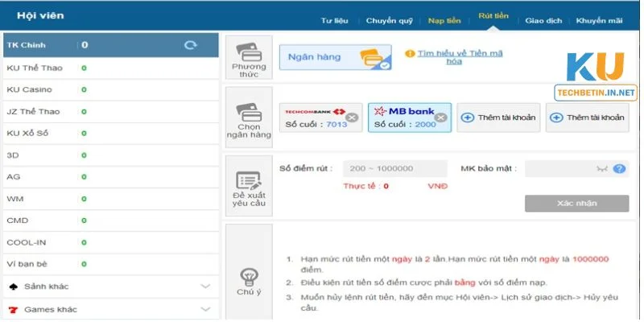
Task: Expand the Sảnh khác section
Action: tap(205, 287)
